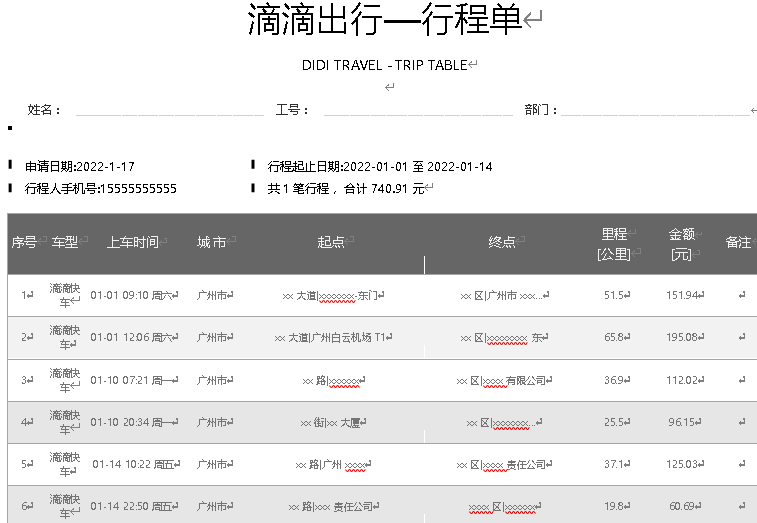The width and height of the screenshot is (757, 523).
Task: Click the amount cell 151.94
Action: pyautogui.click(x=682, y=295)
